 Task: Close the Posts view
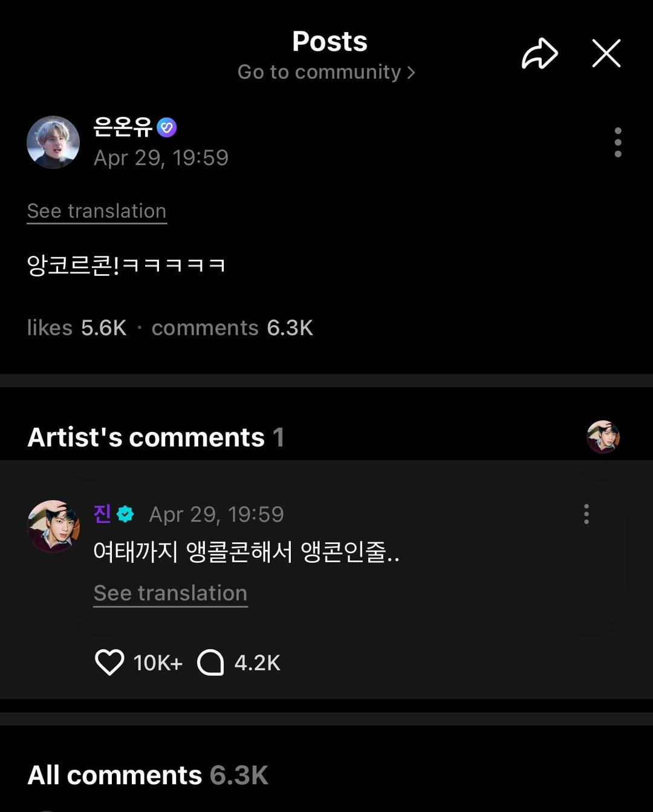click(606, 53)
